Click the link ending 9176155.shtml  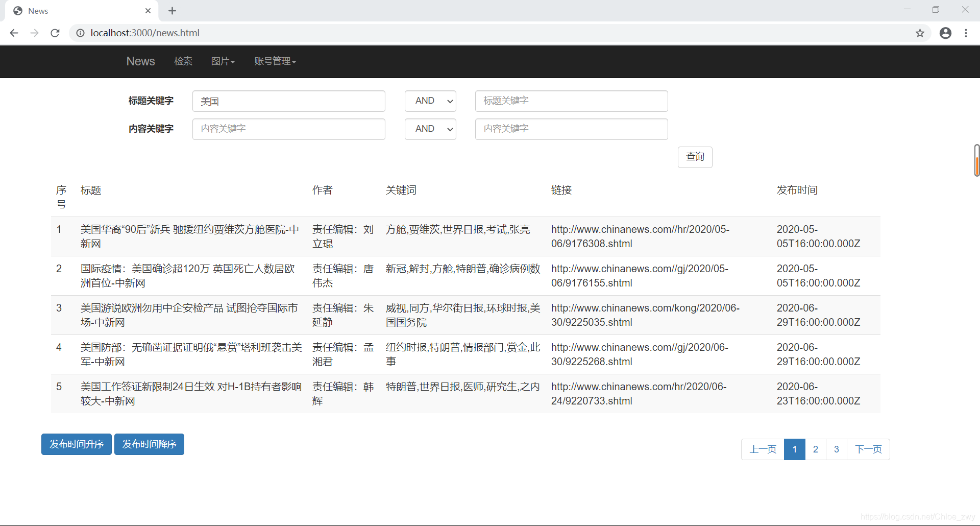tap(640, 276)
